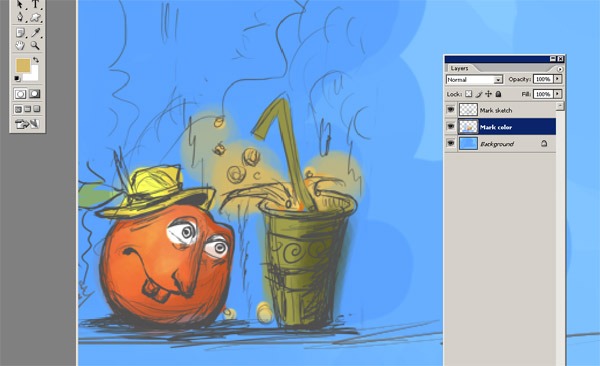Hide the Background layer
Image resolution: width=600 pixels, height=366 pixels.
(451, 143)
